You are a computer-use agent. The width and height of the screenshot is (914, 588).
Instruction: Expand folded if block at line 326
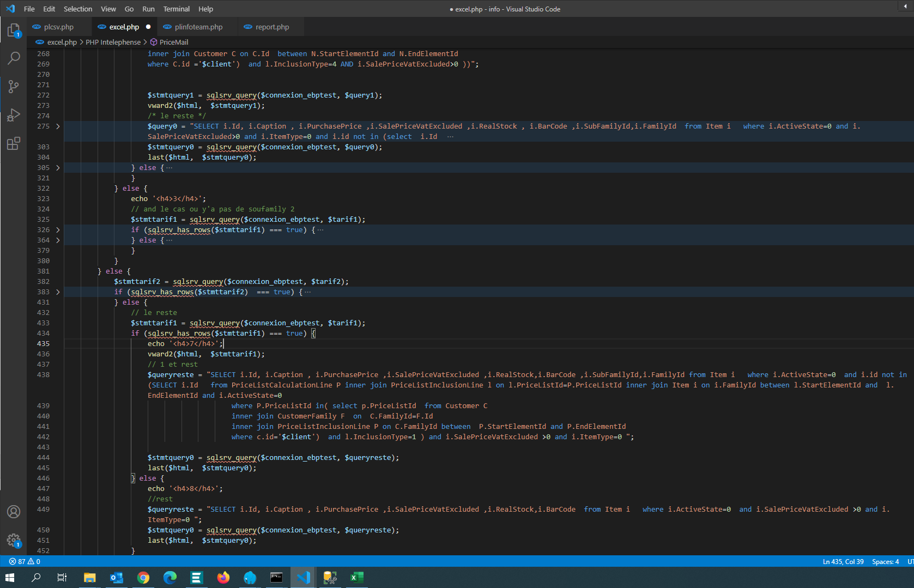pyautogui.click(x=58, y=230)
